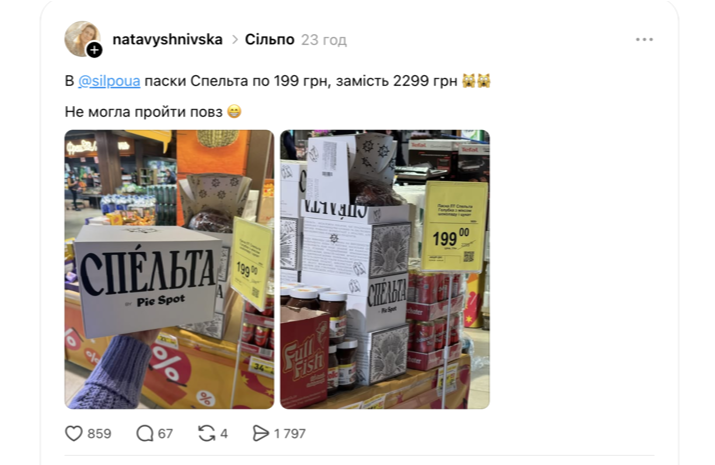Open the three-dot more options menu
Image resolution: width=715 pixels, height=465 pixels.
click(x=644, y=40)
